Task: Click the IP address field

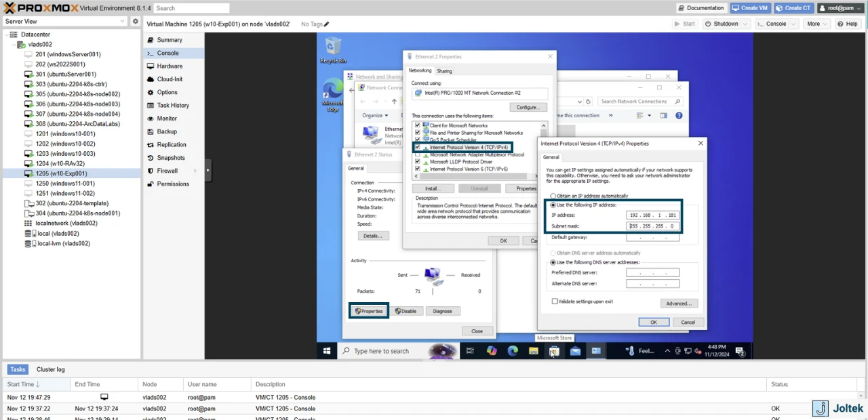Action: click(652, 215)
